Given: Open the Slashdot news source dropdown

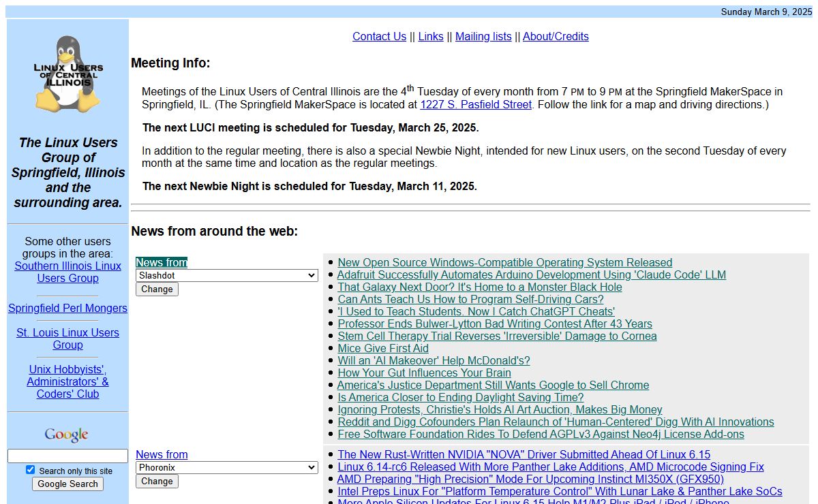Looking at the screenshot, I should click(x=227, y=275).
